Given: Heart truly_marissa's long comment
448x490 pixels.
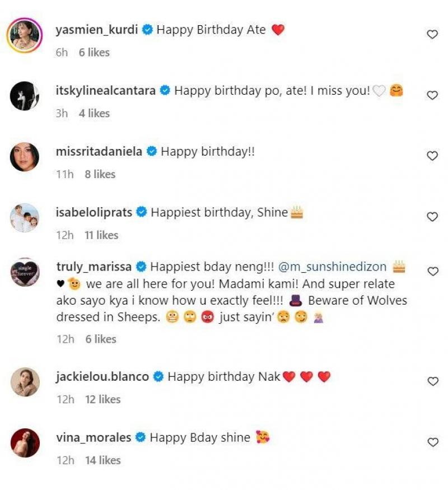Looking at the screenshot, I should tap(432, 272).
